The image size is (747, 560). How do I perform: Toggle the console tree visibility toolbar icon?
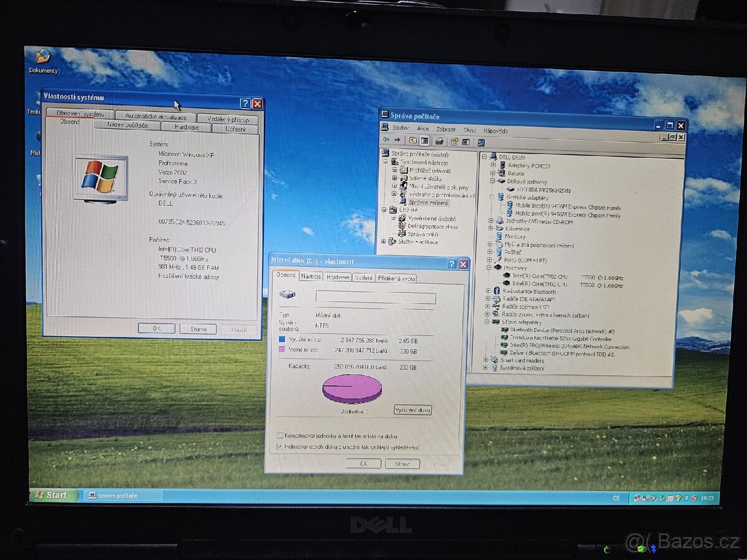pyautogui.click(x=425, y=141)
